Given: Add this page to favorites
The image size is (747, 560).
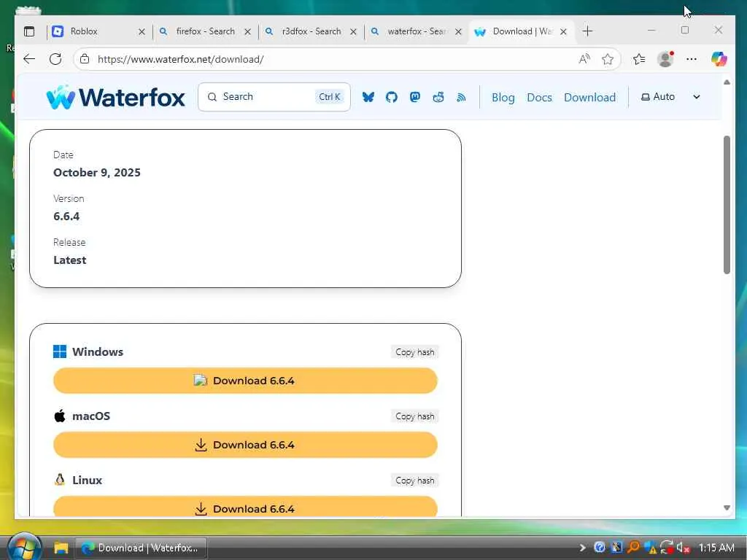Looking at the screenshot, I should point(608,59).
